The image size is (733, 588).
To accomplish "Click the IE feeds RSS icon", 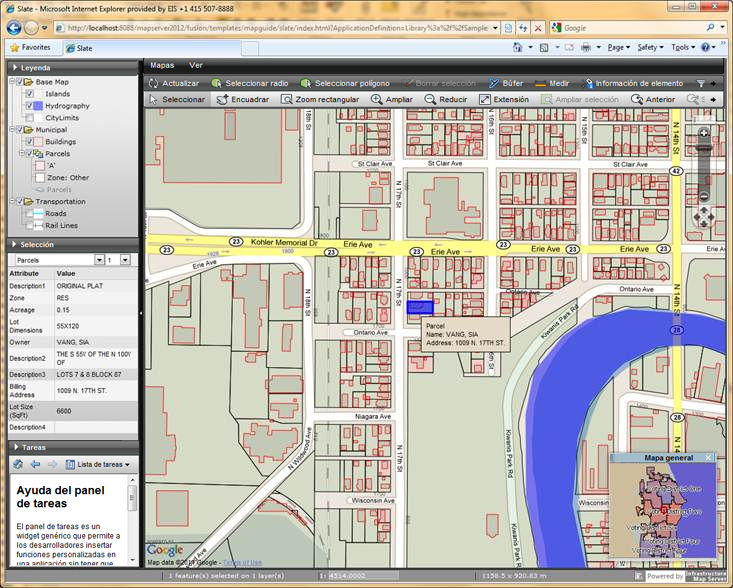I will point(544,47).
